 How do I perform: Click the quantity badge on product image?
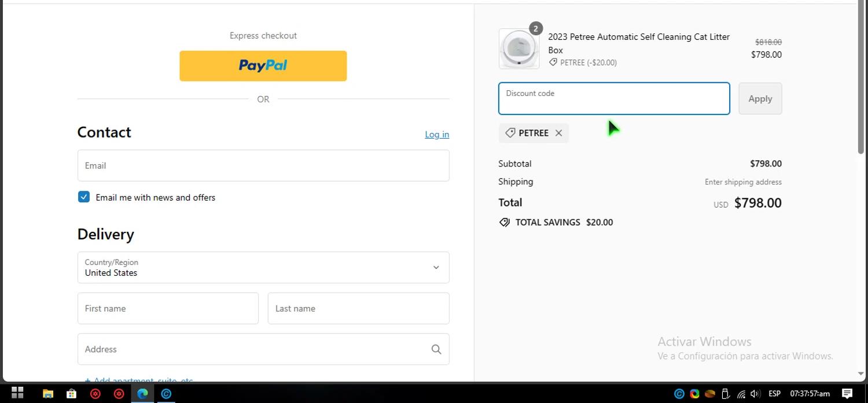536,28
